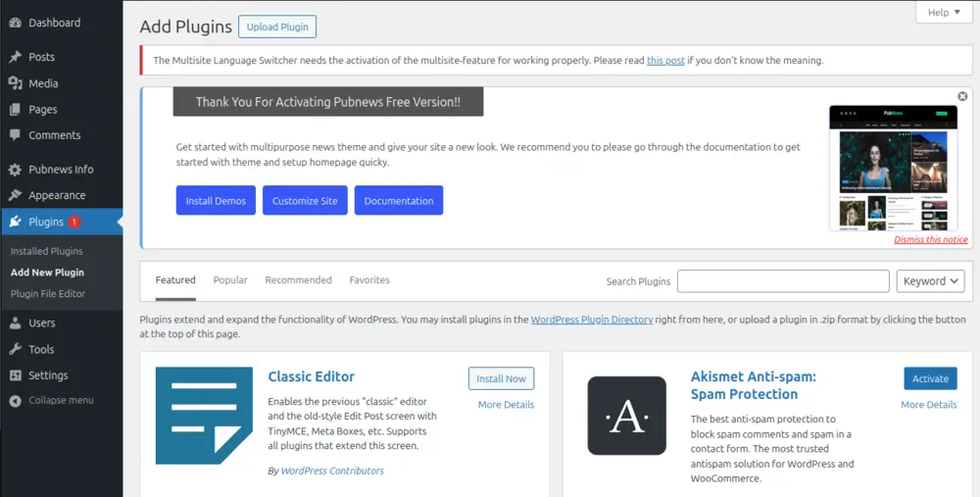This screenshot has width=980, height=497.
Task: Open Akismet Anti-spam title link
Action: (753, 385)
